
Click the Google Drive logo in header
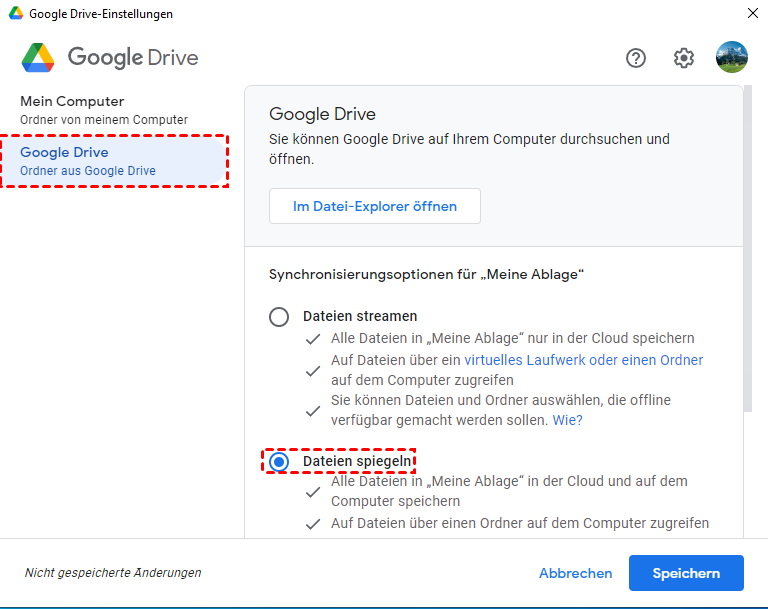pyautogui.click(x=38, y=57)
